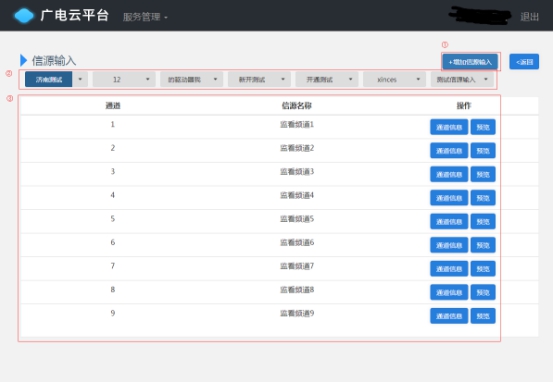
Task: Expand the arrow beside the dark blue filter
Action: coord(80,79)
